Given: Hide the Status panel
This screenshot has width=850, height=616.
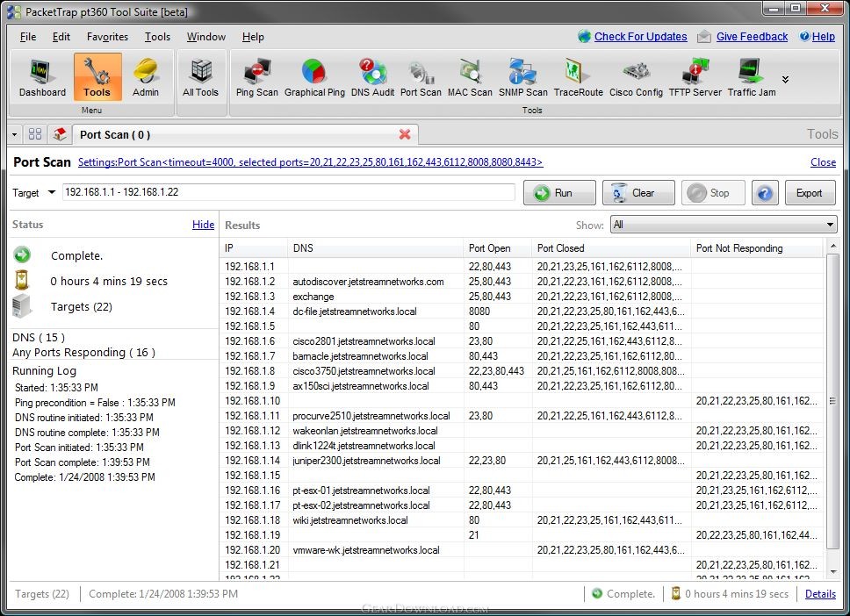Looking at the screenshot, I should [x=203, y=225].
